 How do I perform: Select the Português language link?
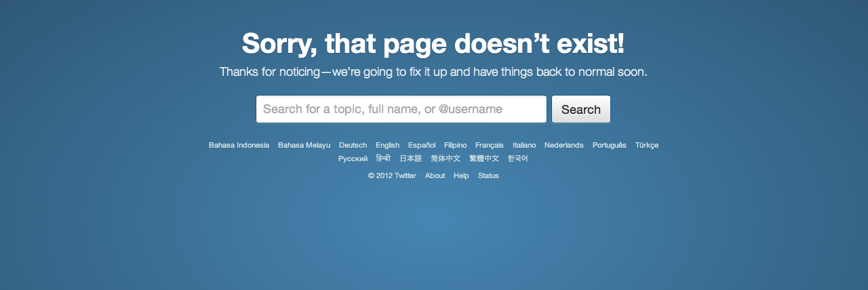(x=609, y=145)
